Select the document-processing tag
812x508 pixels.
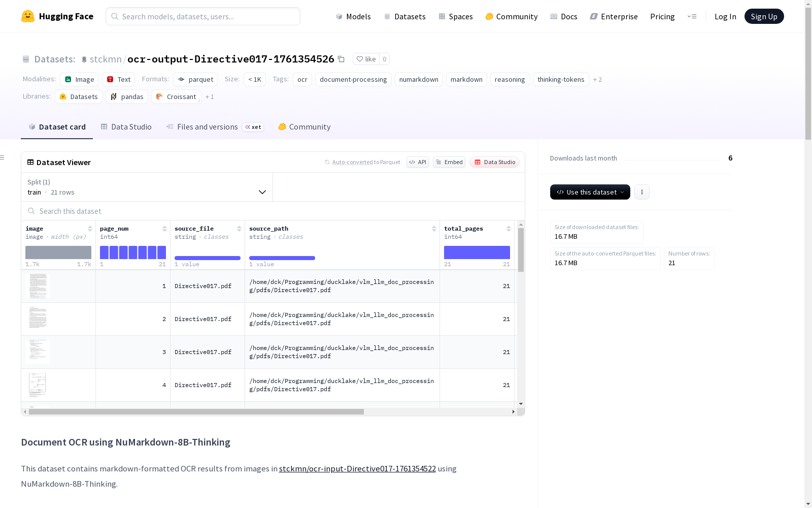click(x=353, y=79)
